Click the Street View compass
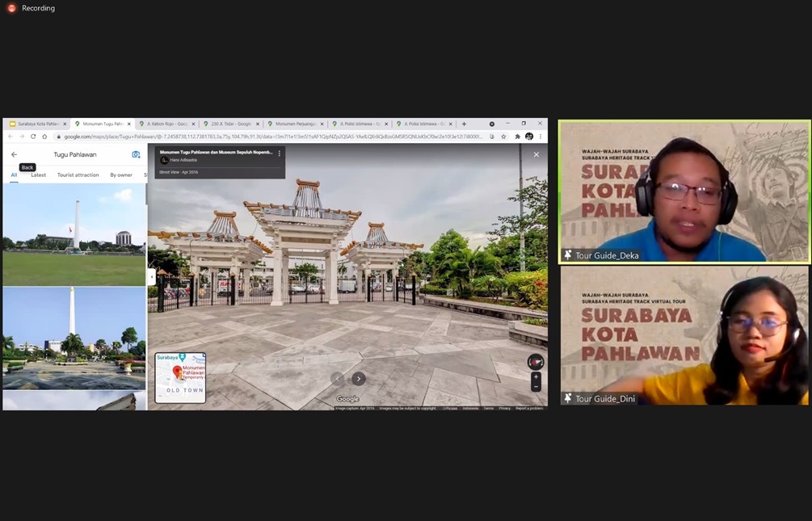Viewport: 812px width, 521px height. coord(535,362)
